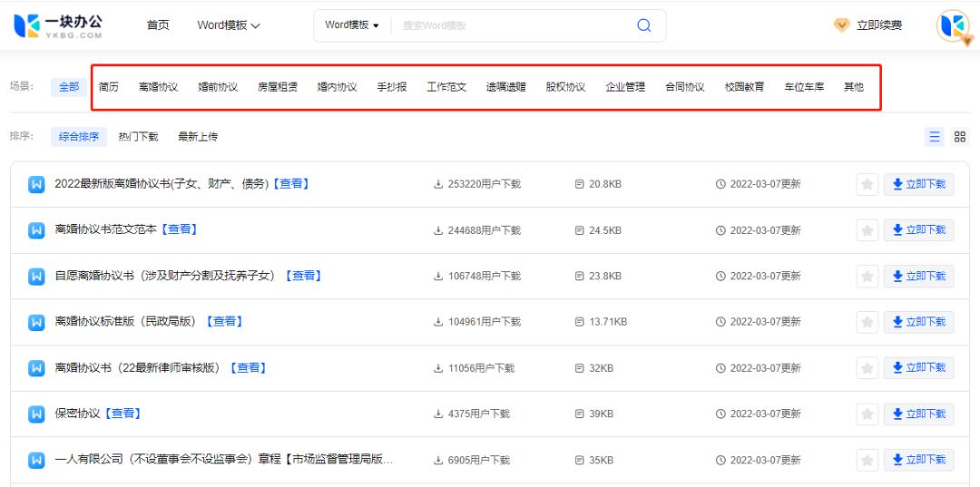Viewport: 980px width, 487px height.
Task: Open the 一人有限公司 章程 document title
Action: coord(224,460)
